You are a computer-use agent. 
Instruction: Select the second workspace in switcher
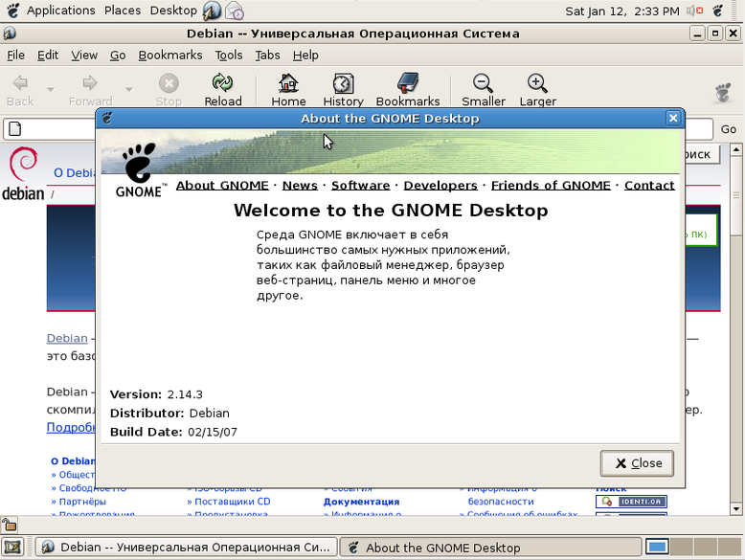tap(682, 548)
